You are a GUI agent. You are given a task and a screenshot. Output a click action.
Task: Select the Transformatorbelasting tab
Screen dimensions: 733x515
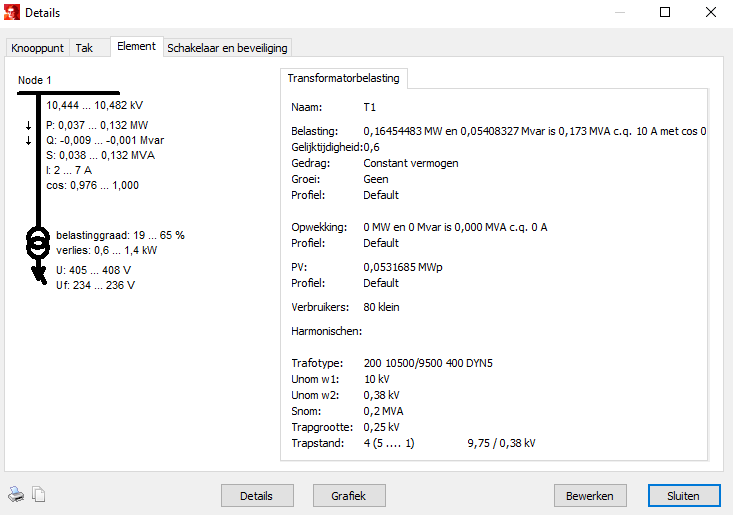[x=344, y=78]
